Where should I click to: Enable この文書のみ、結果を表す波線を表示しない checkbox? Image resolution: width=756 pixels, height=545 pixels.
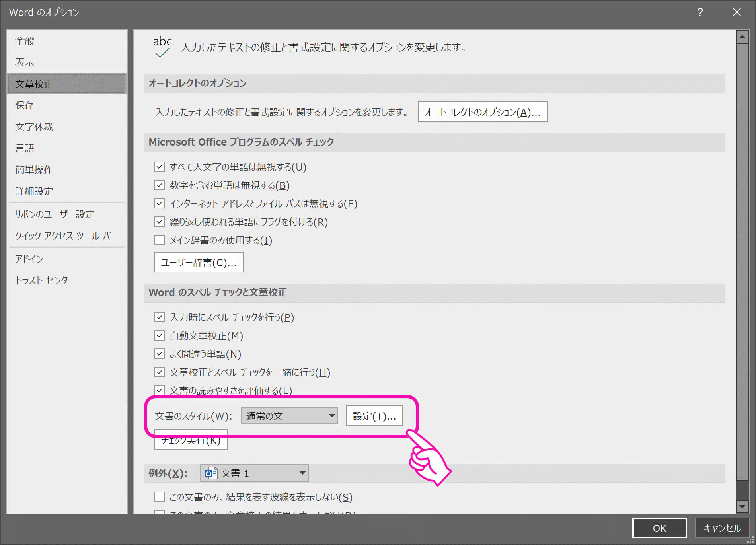[x=160, y=497]
